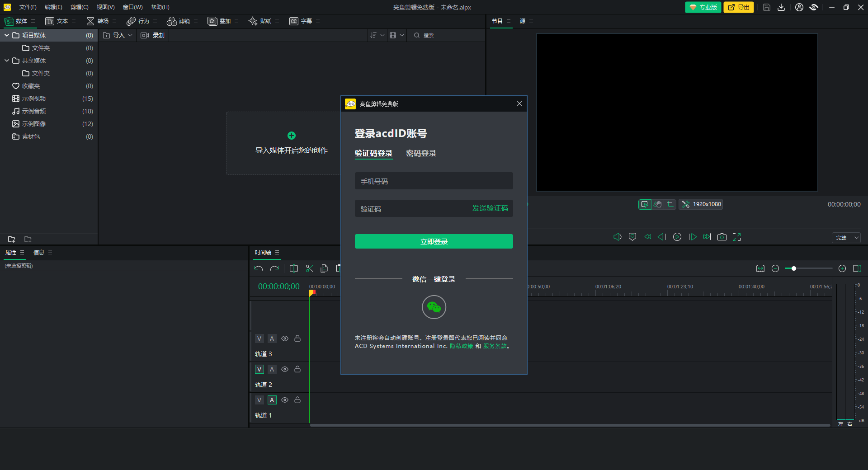This screenshot has height=470, width=868.
Task: Click the user account icon in title bar
Action: (x=799, y=7)
